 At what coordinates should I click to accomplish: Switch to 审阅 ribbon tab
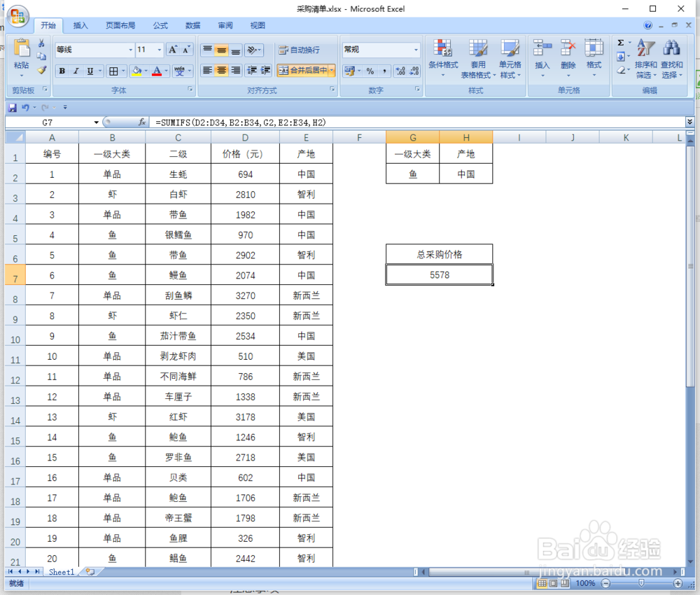(225, 25)
